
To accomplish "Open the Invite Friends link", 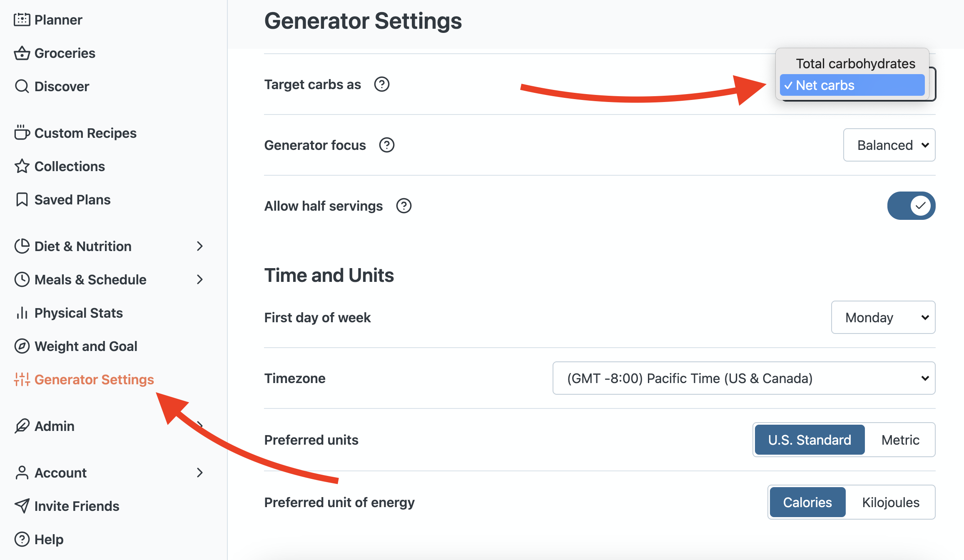I will pos(77,506).
